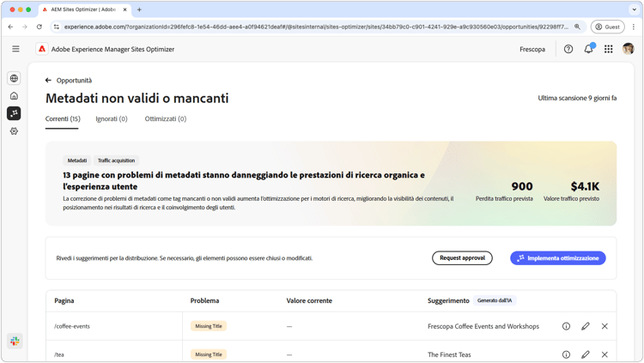
Task: Click the Pagina column header
Action: coord(64,300)
